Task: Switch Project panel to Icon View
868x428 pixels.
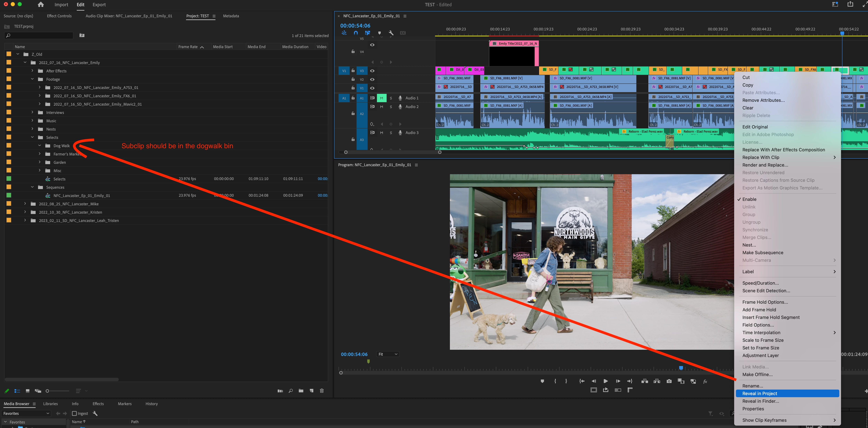Action: pos(28,391)
